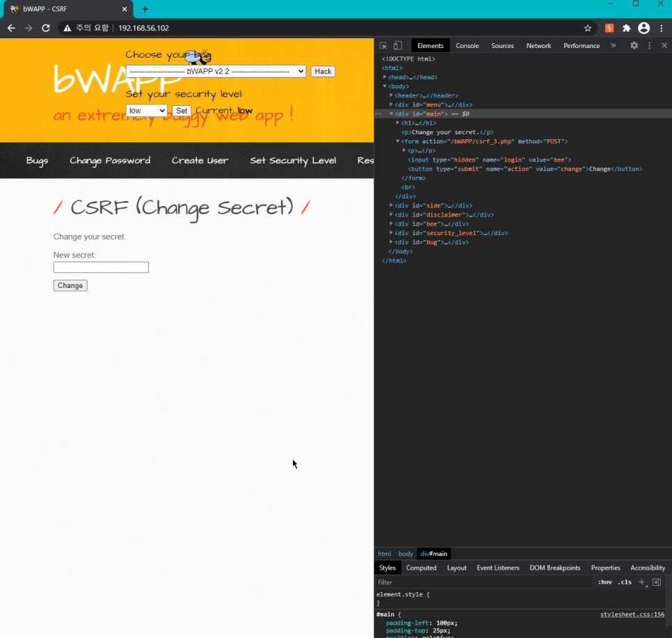
Task: Open DevTools customize three-dot menu
Action: pyautogui.click(x=649, y=45)
